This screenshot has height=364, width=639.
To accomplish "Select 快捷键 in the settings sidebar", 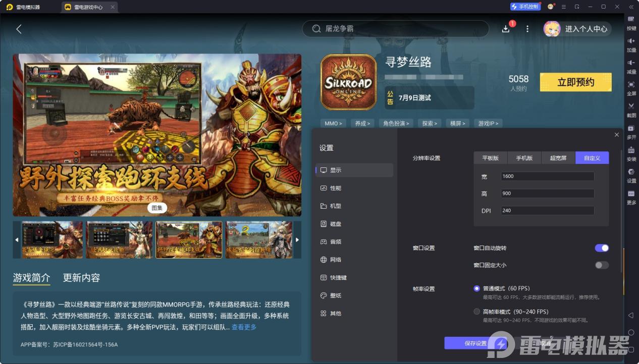I will 354,278.
